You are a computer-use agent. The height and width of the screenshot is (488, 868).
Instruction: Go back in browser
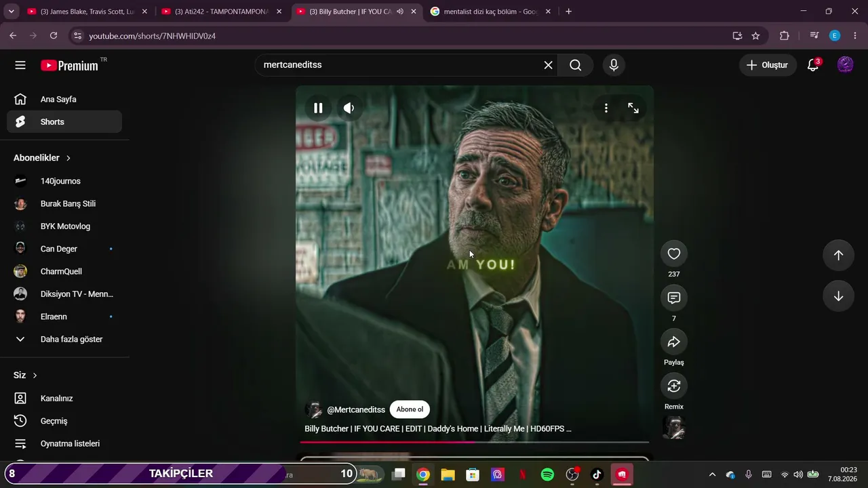coord(13,36)
